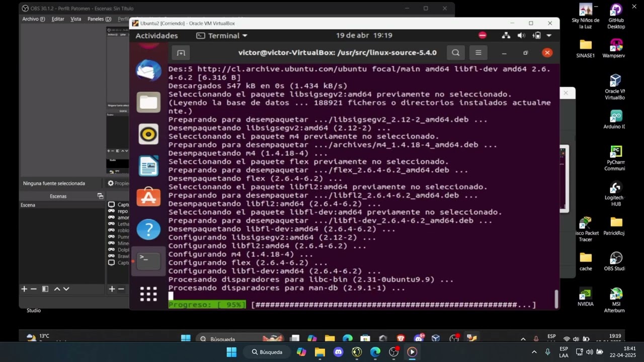
Task: Open the cache folder on desktop
Action: pos(586,262)
